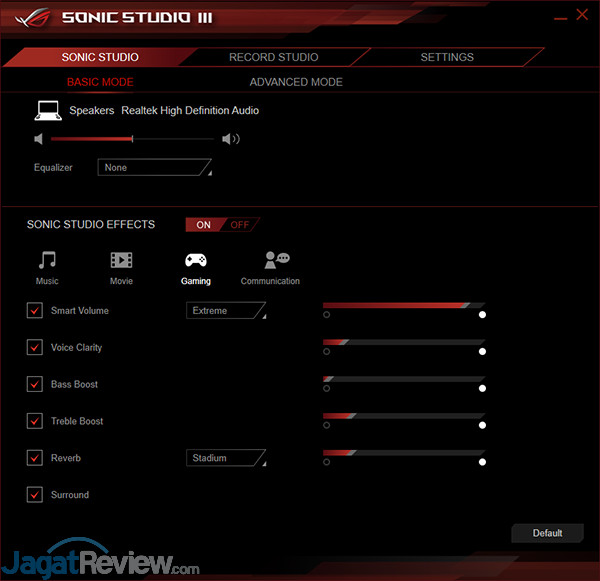Open the Smart Volume Extreme dropdown
This screenshot has width=600, height=581.
click(x=226, y=310)
